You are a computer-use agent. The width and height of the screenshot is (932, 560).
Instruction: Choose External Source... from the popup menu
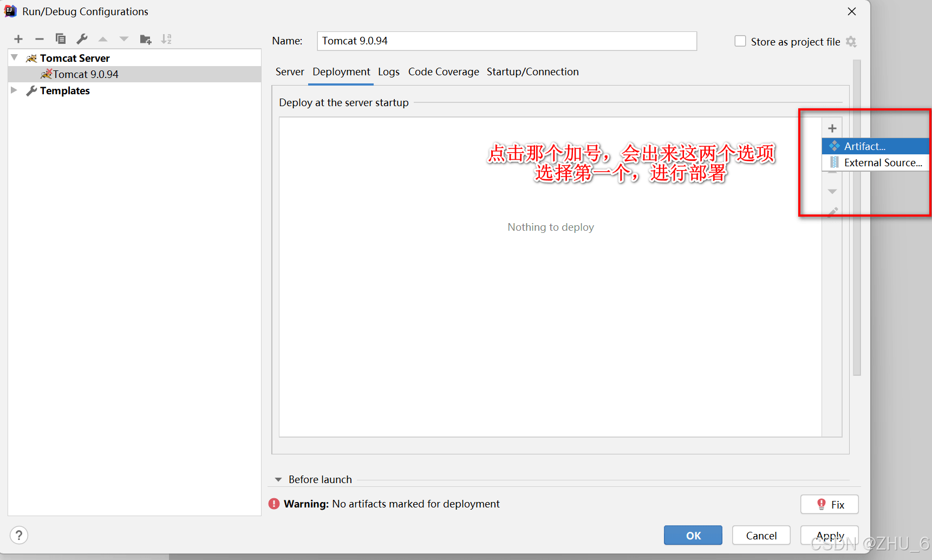[x=875, y=162]
